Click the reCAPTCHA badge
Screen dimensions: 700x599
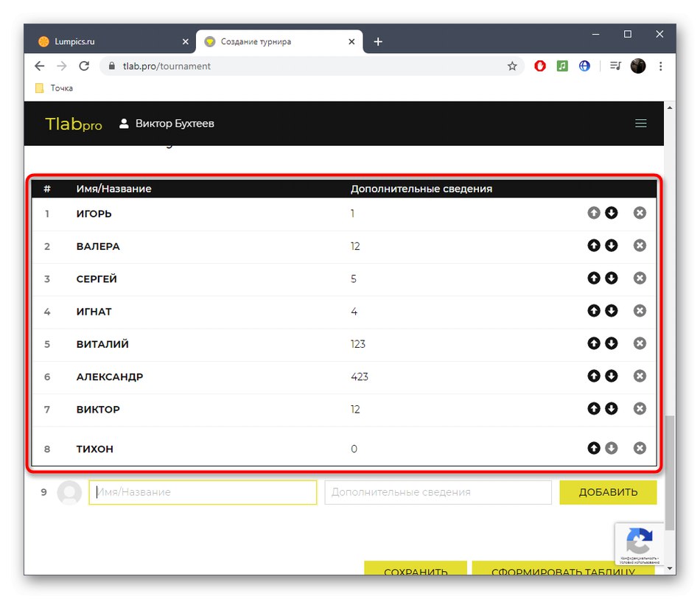(640, 544)
